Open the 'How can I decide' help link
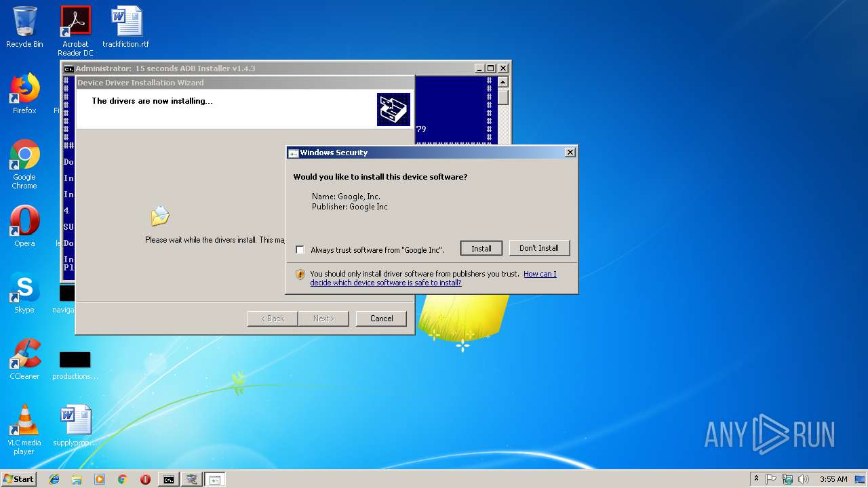 pyautogui.click(x=433, y=278)
